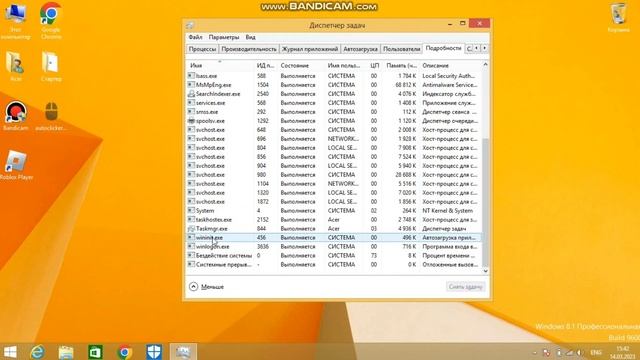640x360 pixels.
Task: Open the Google Chrome desktop shortcut
Action: tap(51, 21)
